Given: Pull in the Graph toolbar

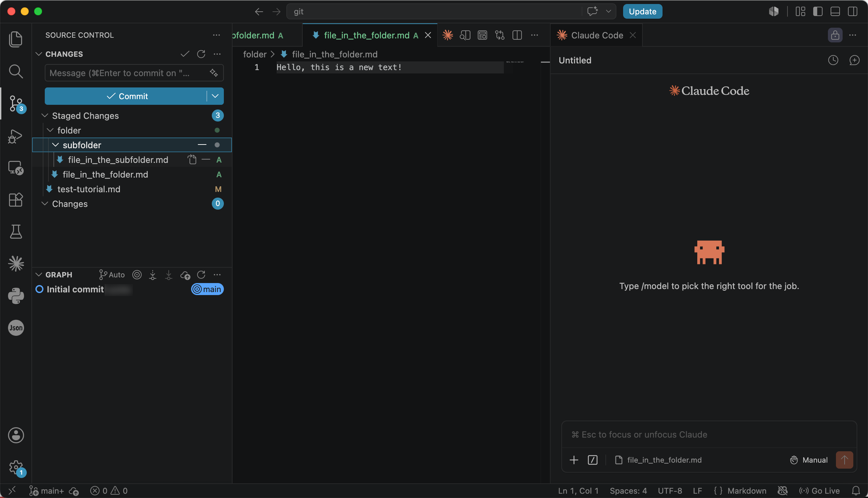Looking at the screenshot, I should (x=169, y=275).
